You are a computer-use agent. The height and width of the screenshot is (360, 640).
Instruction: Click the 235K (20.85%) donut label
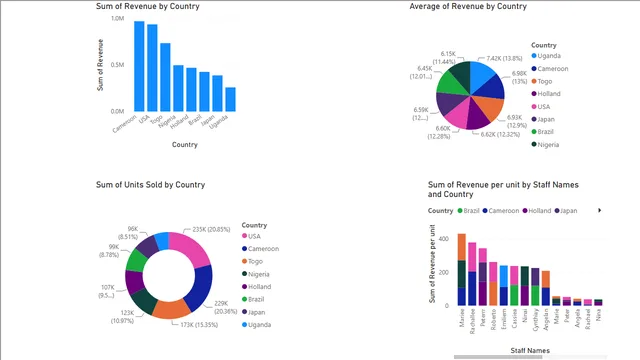click(x=211, y=229)
